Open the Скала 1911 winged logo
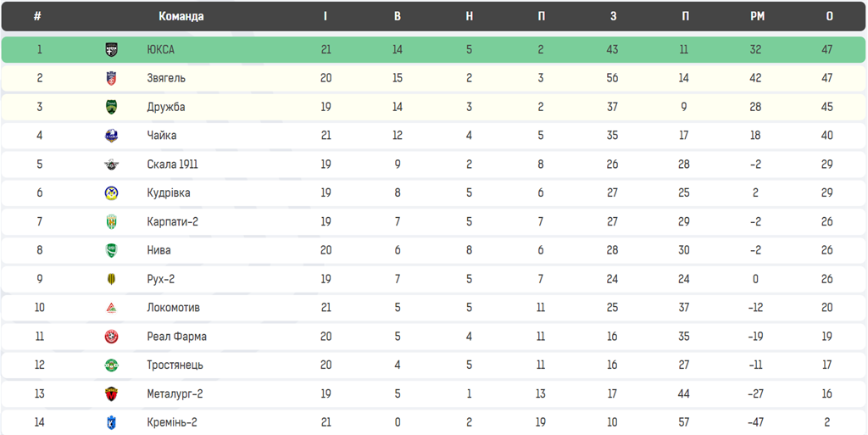Image resolution: width=868 pixels, height=435 pixels. (x=111, y=165)
